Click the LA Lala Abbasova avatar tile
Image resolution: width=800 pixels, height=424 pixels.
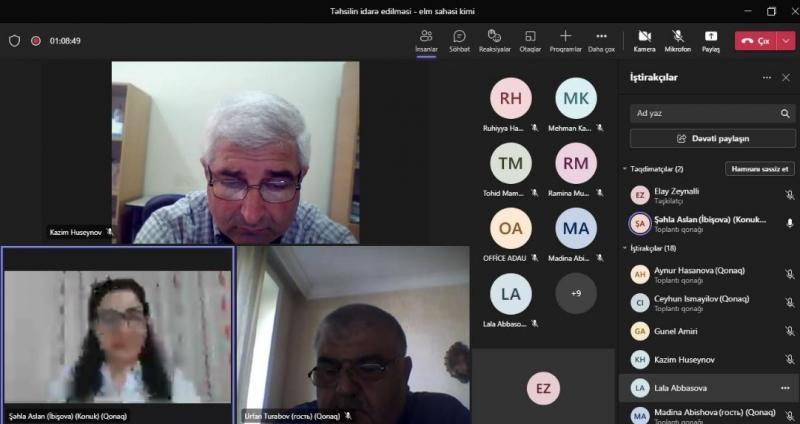pyautogui.click(x=511, y=294)
